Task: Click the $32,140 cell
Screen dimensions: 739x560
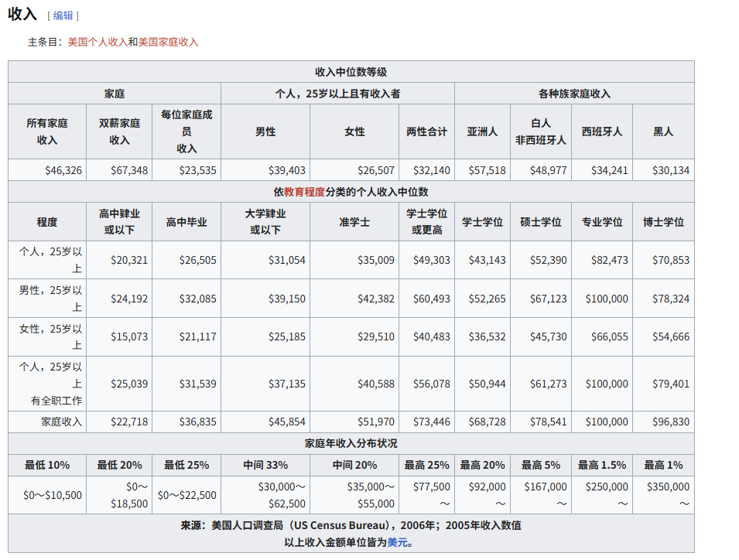Action: click(427, 170)
